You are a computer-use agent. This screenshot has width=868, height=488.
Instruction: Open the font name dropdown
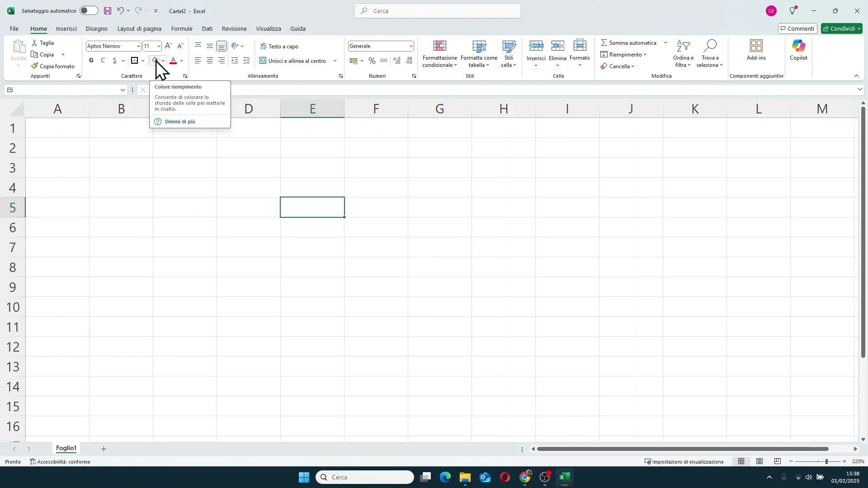138,46
